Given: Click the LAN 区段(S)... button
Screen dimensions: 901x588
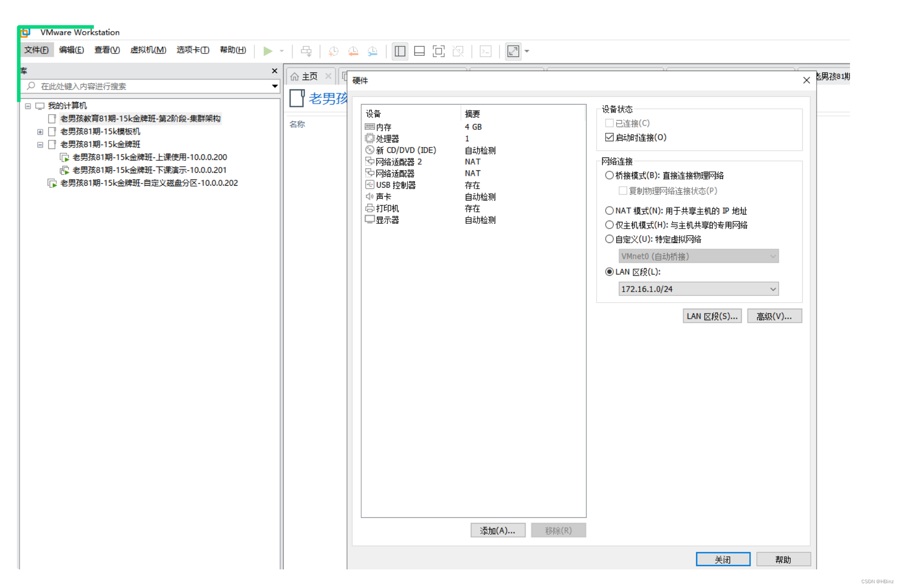Looking at the screenshot, I should point(712,316).
